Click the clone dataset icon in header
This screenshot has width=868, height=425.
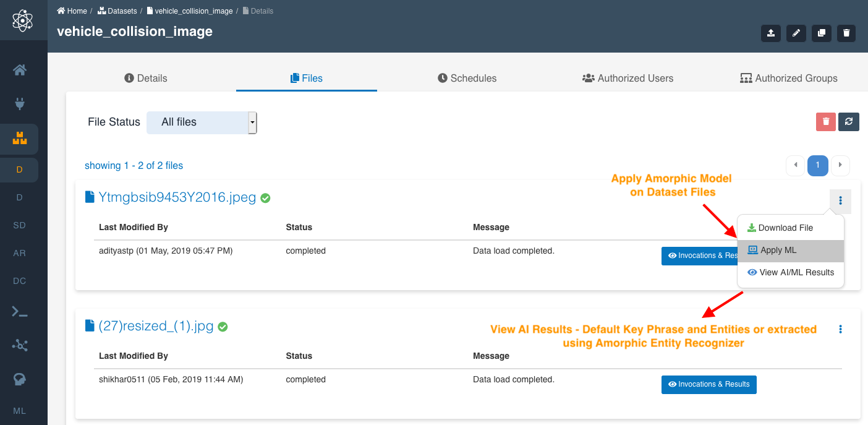[x=821, y=33]
